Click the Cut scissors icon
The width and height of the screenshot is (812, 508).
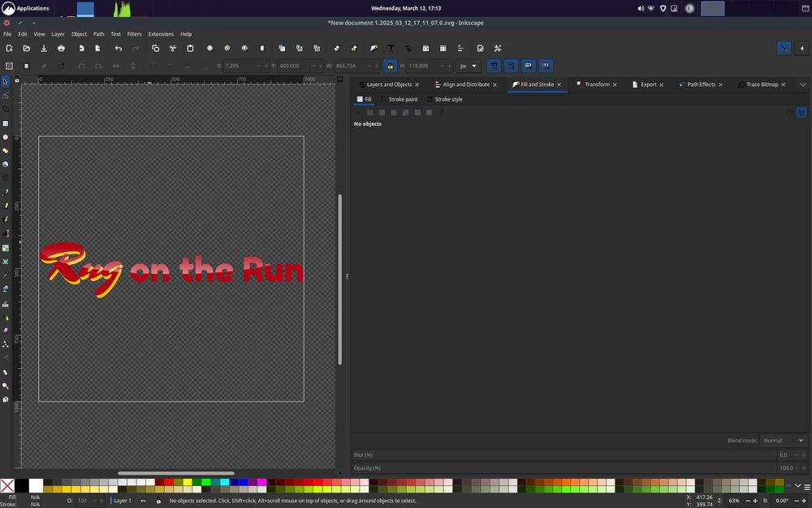tap(172, 48)
